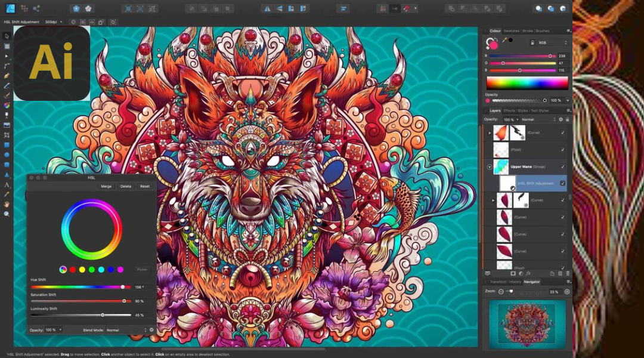Viewport: 644px width, 358px height.
Task: Switch to the Text Styles tab
Action: click(540, 110)
